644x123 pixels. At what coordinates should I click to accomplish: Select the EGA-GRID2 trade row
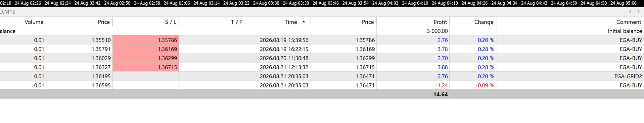[322, 76]
